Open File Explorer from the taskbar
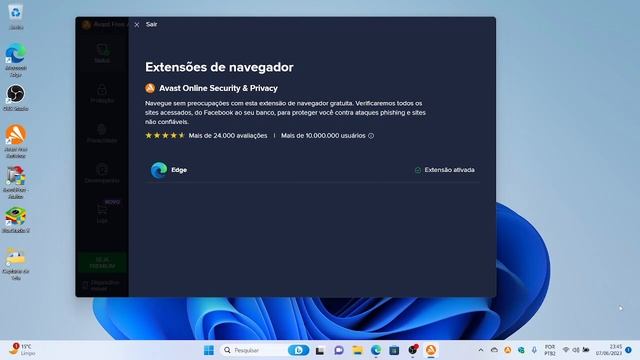Screen dimensions: 640x360 tap(358, 350)
